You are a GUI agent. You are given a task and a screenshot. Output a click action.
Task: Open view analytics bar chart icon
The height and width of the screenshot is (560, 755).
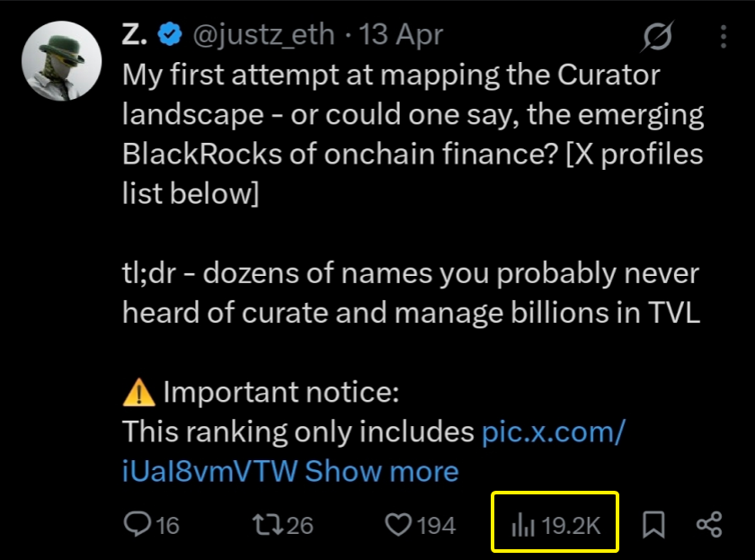point(522,525)
